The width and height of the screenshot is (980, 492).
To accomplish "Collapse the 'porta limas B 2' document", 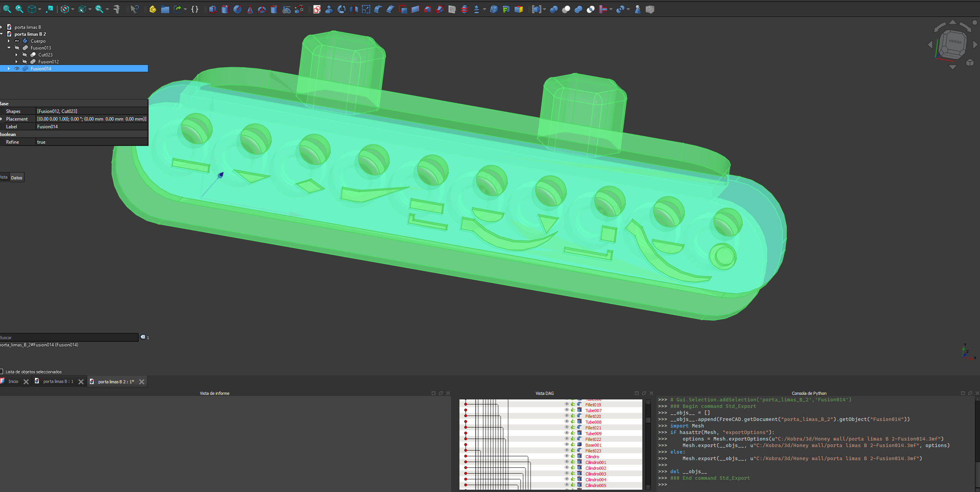I will click(x=2, y=34).
